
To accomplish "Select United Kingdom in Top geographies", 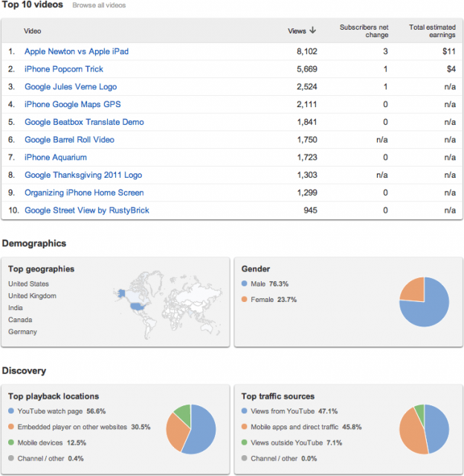I will [32, 296].
